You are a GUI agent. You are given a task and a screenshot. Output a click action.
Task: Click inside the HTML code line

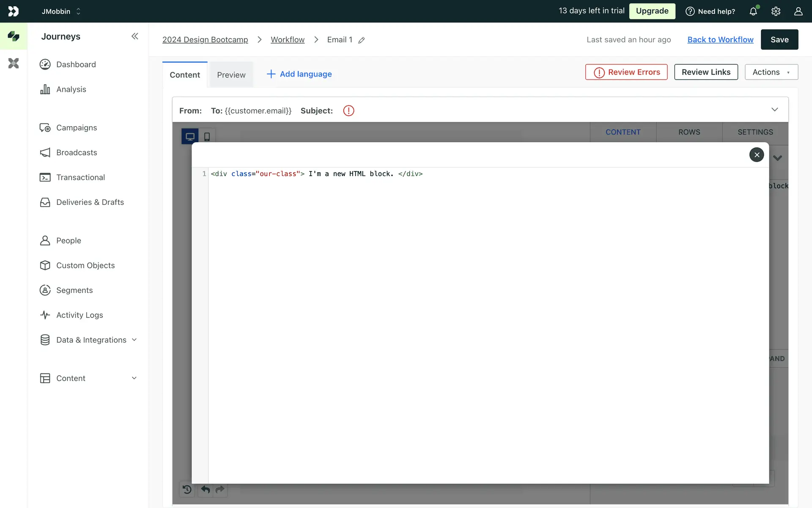pos(338,174)
